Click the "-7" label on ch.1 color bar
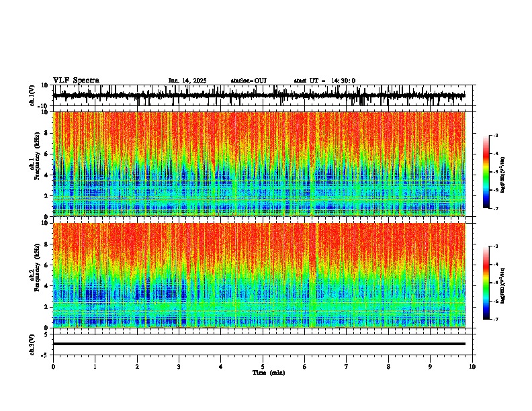The height and width of the screenshot is (411, 532). [495, 208]
